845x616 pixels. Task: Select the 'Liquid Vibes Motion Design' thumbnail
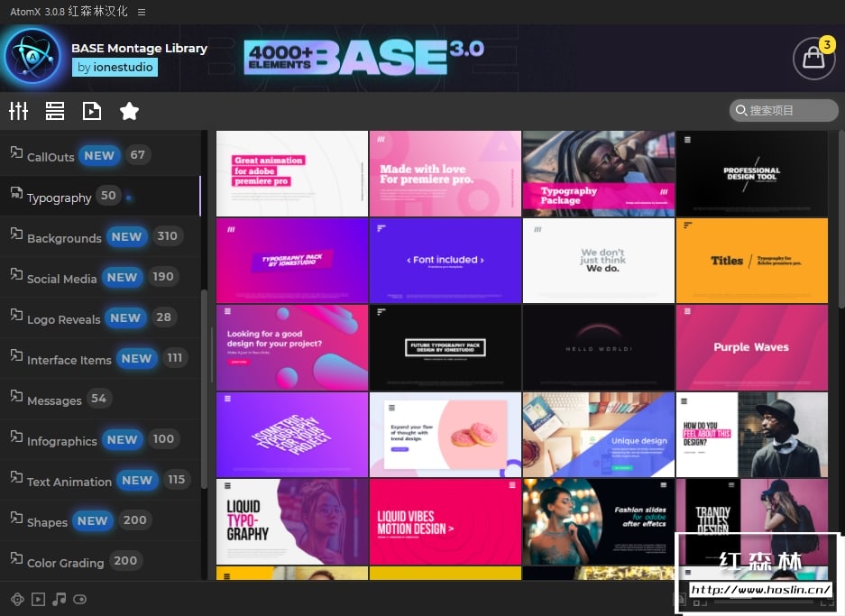(x=445, y=521)
